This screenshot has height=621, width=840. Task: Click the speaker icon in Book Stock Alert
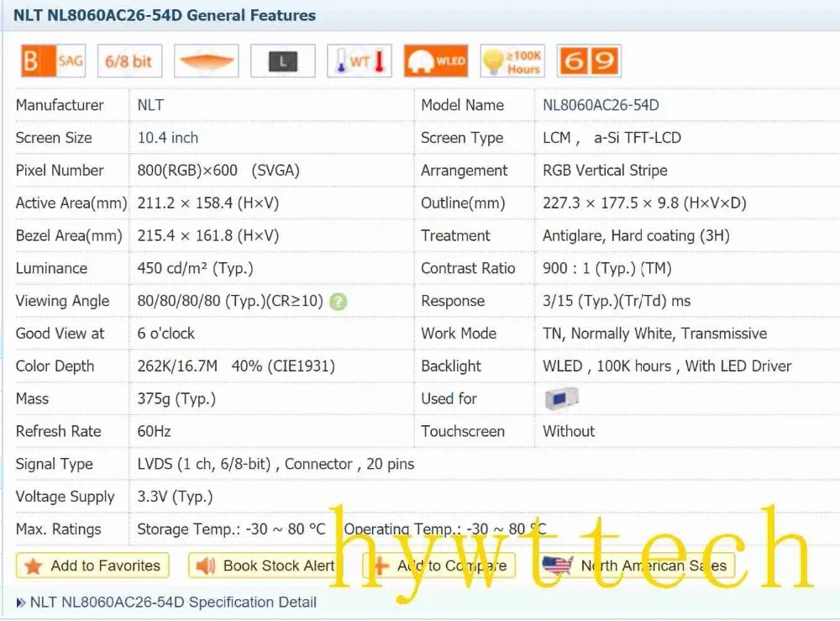(206, 566)
